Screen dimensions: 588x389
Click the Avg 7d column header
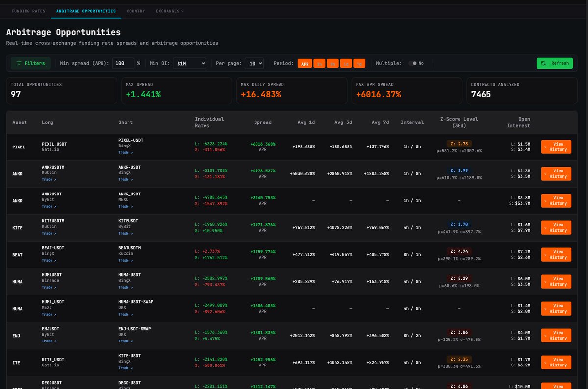tap(380, 122)
